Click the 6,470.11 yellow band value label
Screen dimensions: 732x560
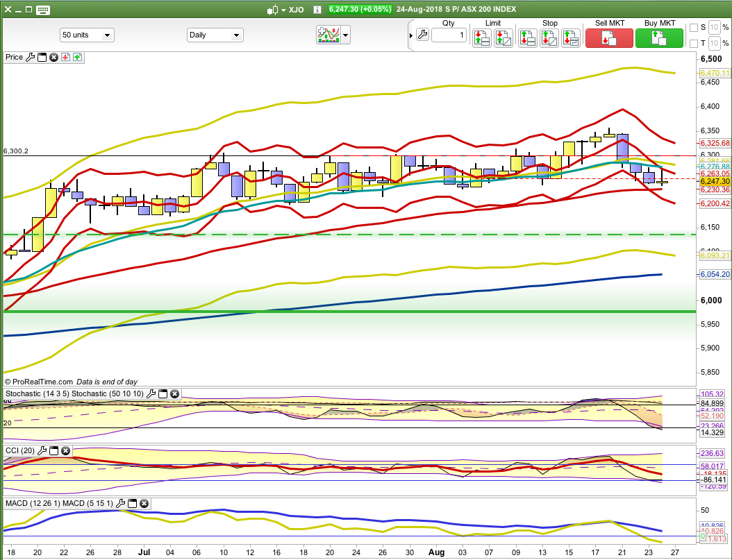point(715,73)
